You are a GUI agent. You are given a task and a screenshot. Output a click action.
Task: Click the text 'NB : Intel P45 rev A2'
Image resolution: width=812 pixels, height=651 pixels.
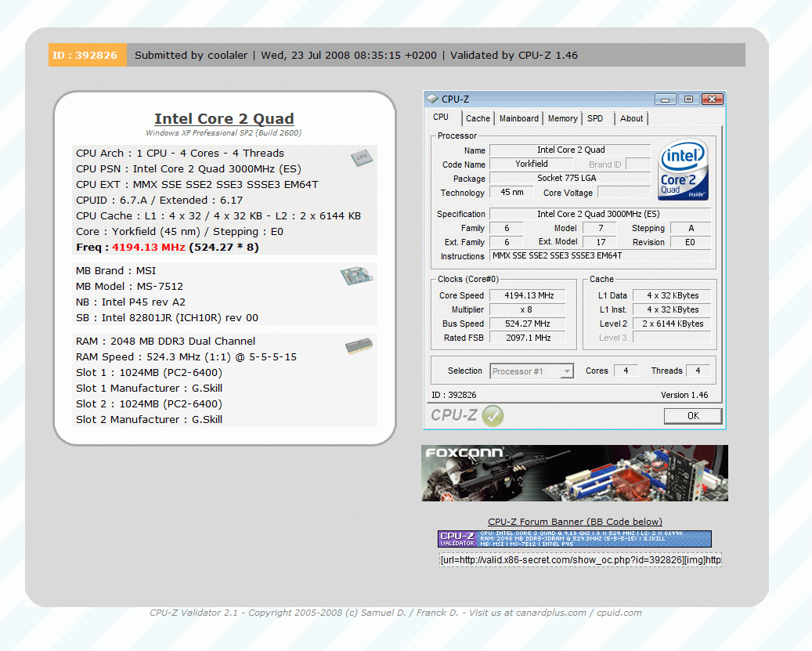[x=131, y=302]
